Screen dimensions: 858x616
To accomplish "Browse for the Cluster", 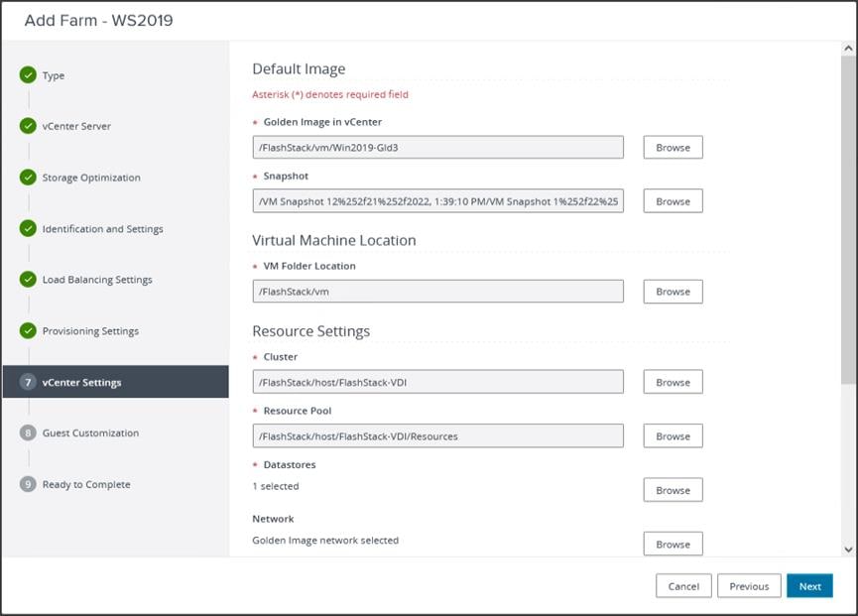I will pos(673,382).
